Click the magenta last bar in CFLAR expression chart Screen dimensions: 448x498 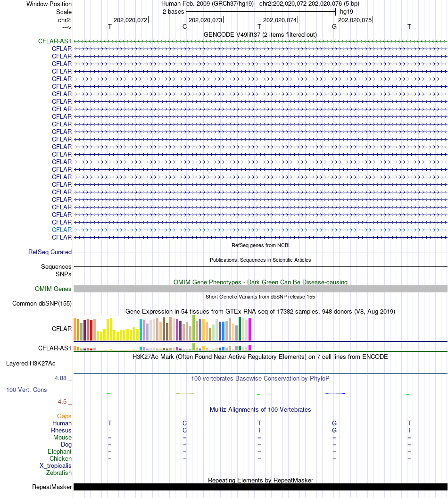(x=249, y=329)
